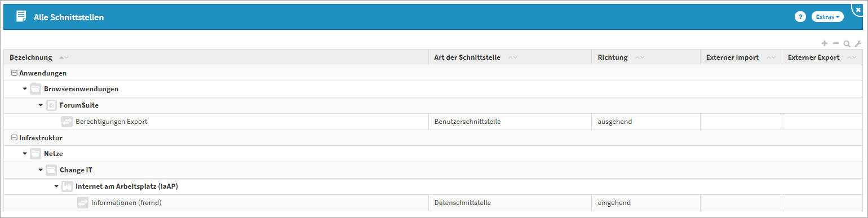
Task: Click the minus collapse-all icon
Action: [x=836, y=43]
